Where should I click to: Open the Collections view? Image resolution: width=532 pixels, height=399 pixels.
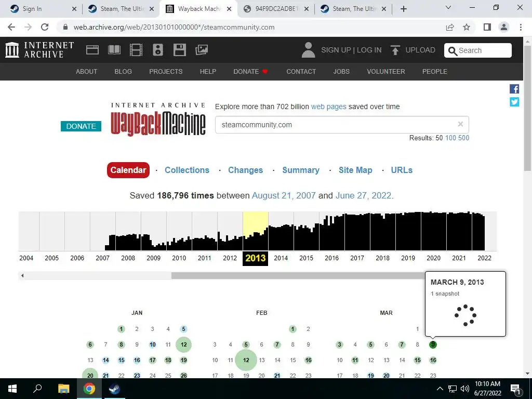(187, 170)
